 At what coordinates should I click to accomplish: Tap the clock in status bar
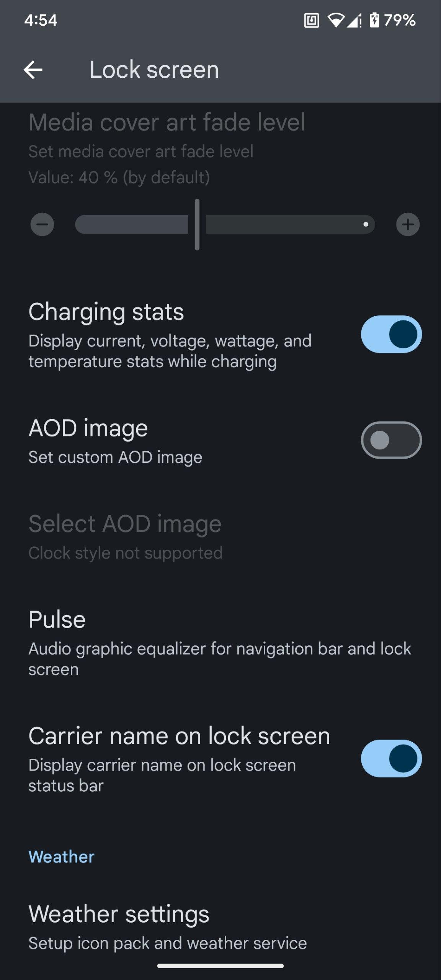[x=41, y=20]
